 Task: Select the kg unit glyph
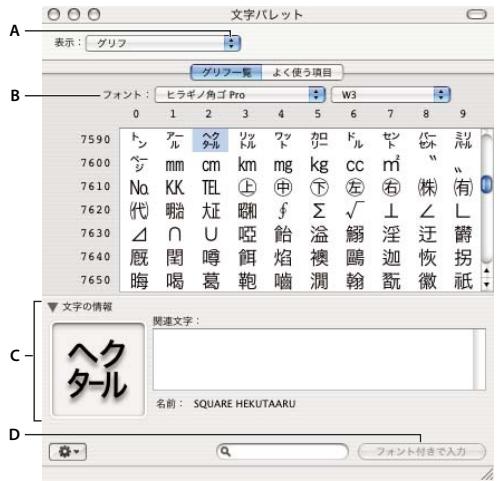319,165
